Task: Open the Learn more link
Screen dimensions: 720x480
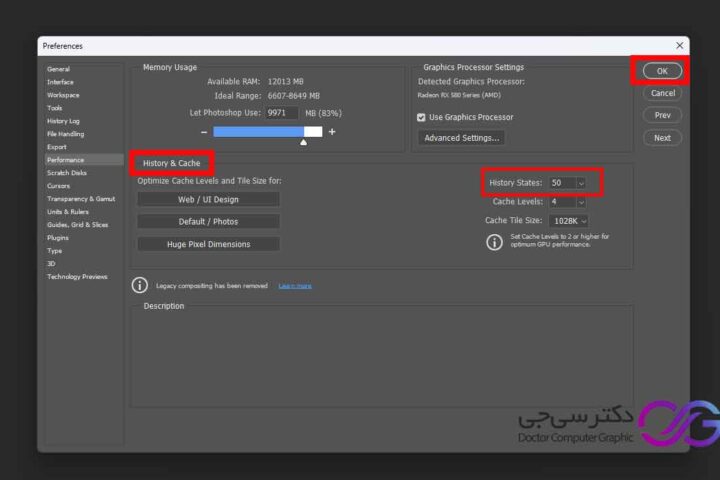Action: (295, 286)
